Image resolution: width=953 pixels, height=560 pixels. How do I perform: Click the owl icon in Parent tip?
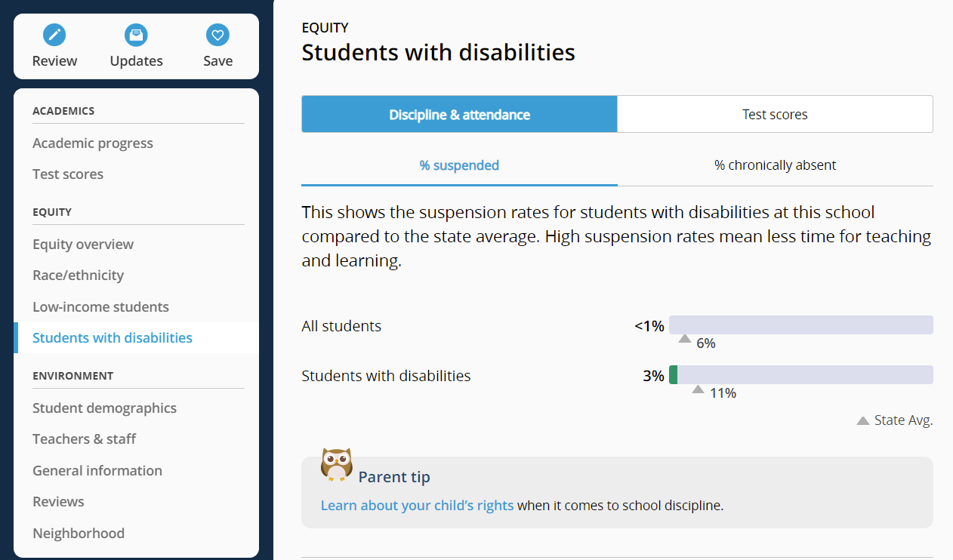(337, 463)
